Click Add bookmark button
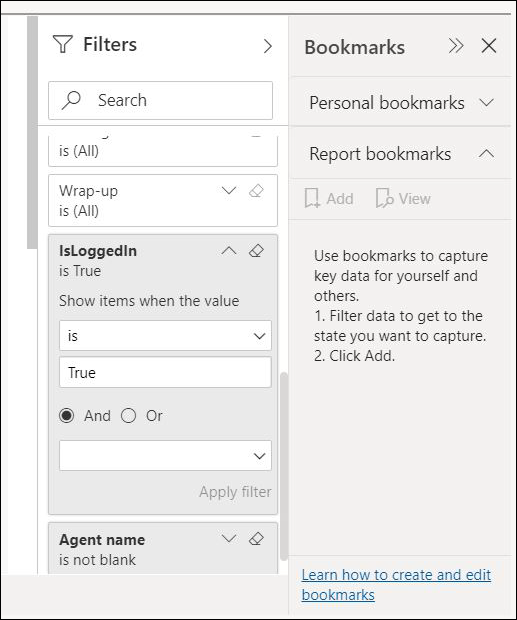The image size is (517, 620). (x=329, y=198)
